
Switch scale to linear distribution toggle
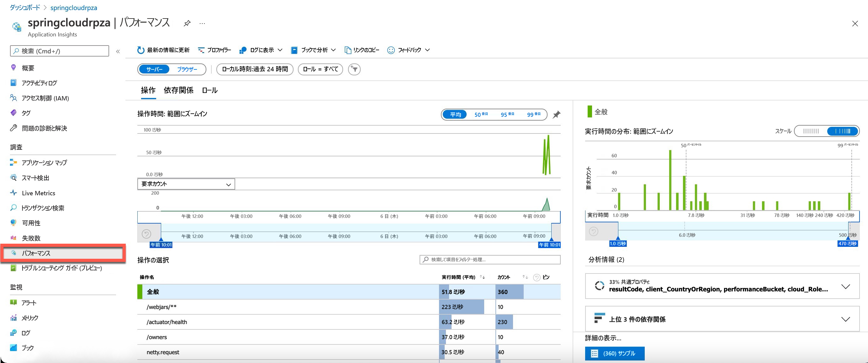pyautogui.click(x=811, y=131)
